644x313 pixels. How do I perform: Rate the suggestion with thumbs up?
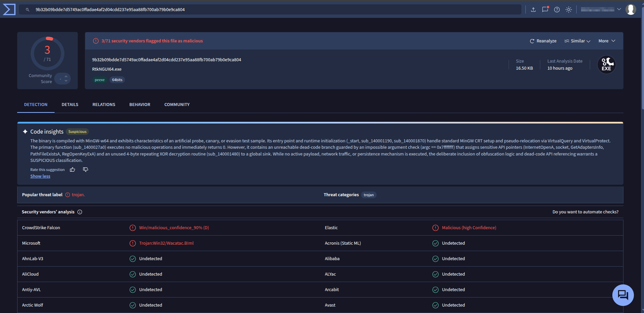coord(72,170)
